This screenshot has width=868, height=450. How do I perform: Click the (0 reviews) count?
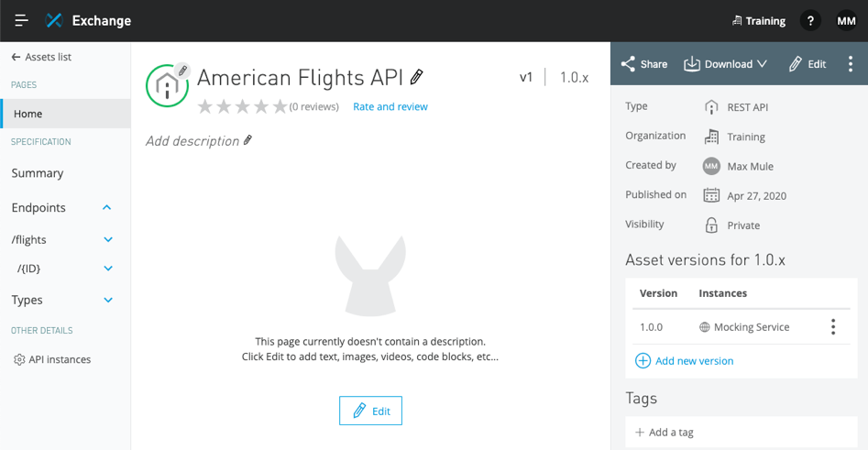(x=313, y=106)
